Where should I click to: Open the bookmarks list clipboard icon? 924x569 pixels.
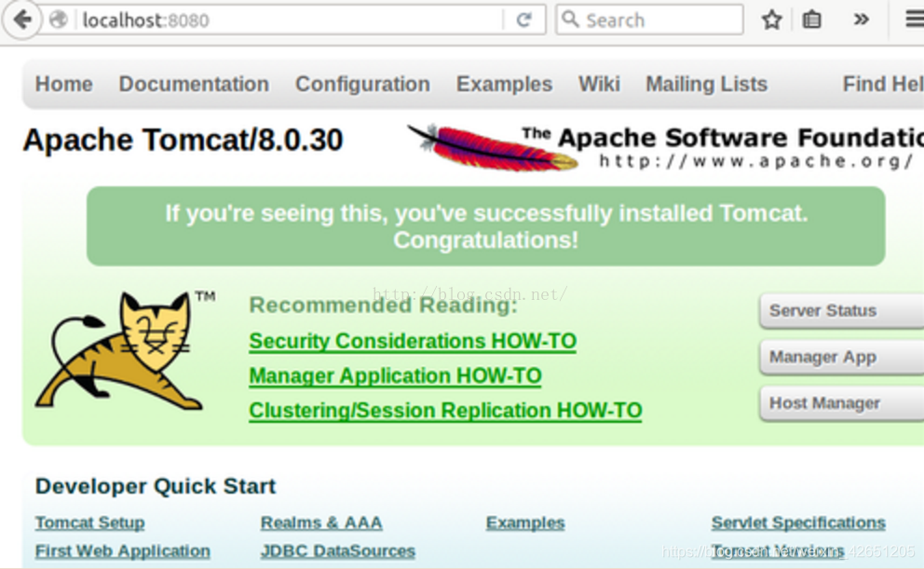point(812,20)
